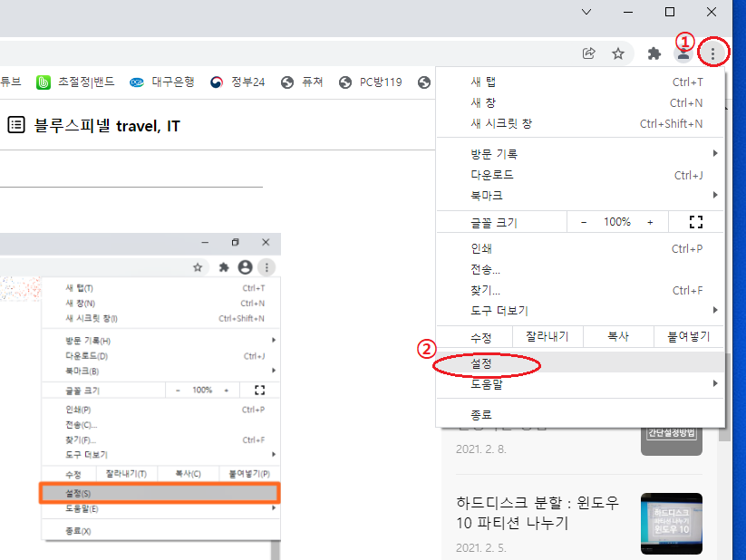Image resolution: width=746 pixels, height=560 pixels.
Task: Open the PC방119 bookmark shortcut
Action: click(x=371, y=82)
